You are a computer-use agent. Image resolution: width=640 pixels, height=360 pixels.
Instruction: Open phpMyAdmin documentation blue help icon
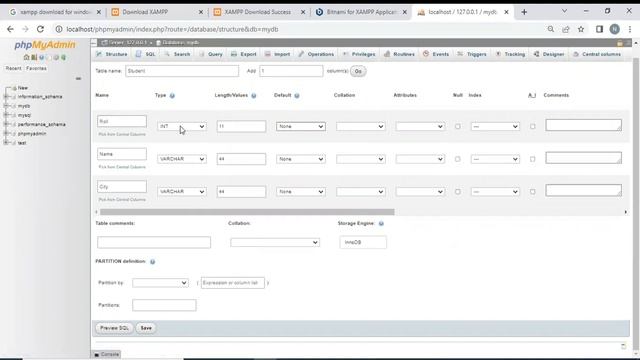pyautogui.click(x=42, y=58)
